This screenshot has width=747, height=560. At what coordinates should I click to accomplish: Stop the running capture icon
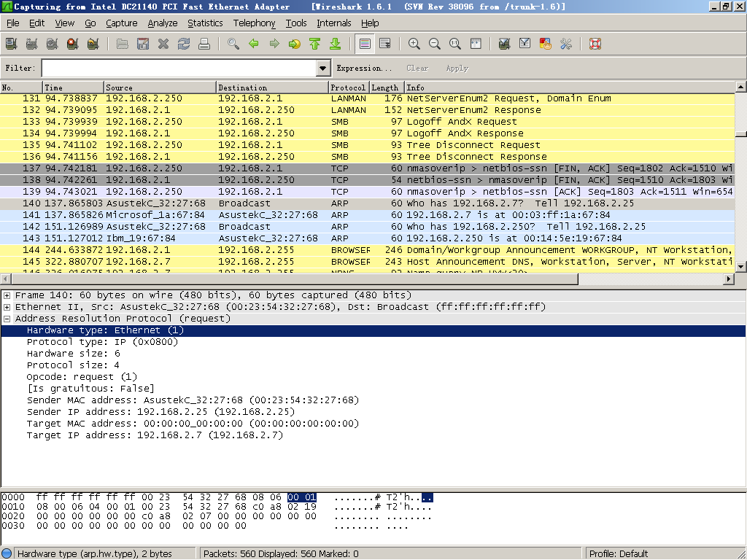73,44
